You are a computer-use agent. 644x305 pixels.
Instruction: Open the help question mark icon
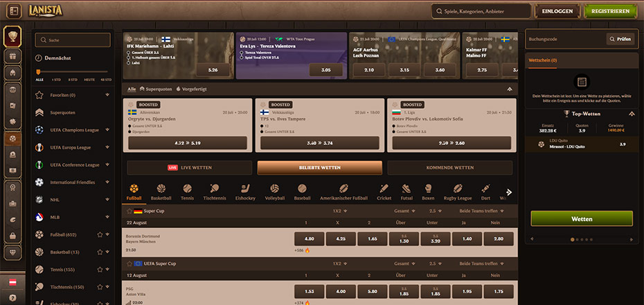[x=12, y=297]
